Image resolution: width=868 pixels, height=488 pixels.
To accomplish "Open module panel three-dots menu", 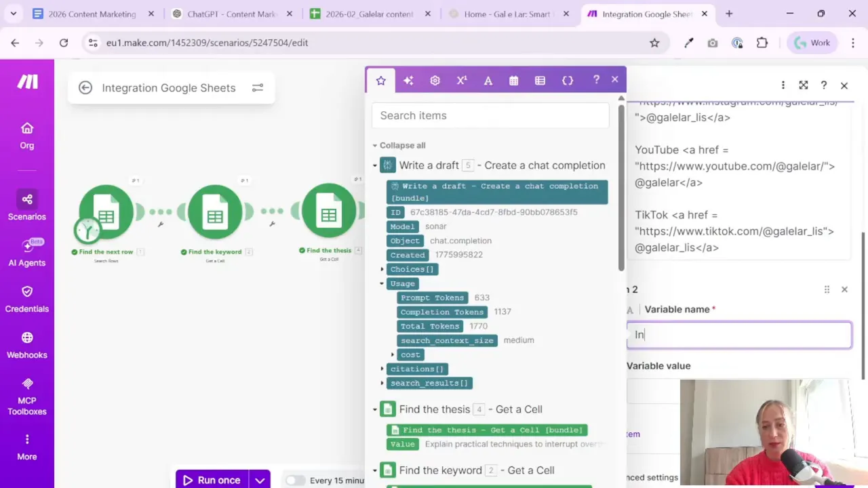I will (x=783, y=85).
